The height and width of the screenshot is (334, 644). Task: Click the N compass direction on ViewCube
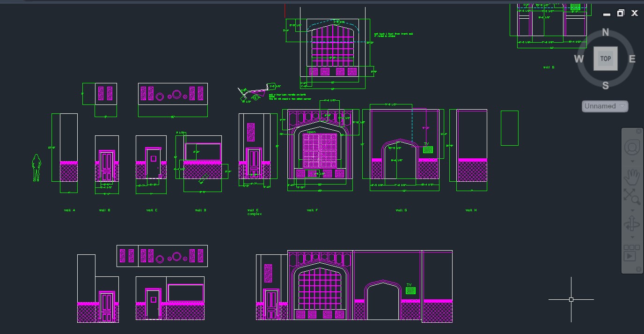605,32
